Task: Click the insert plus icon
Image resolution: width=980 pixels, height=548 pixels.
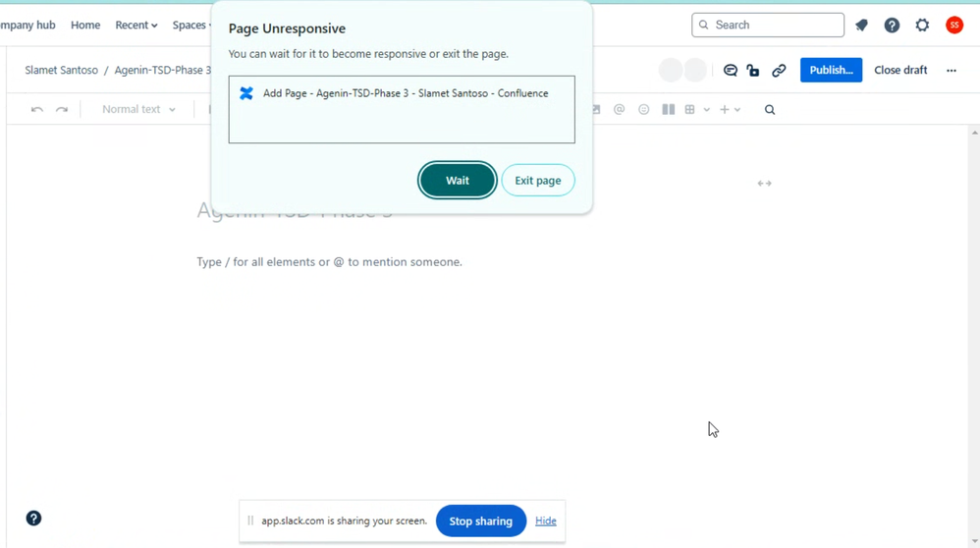Action: tap(725, 109)
